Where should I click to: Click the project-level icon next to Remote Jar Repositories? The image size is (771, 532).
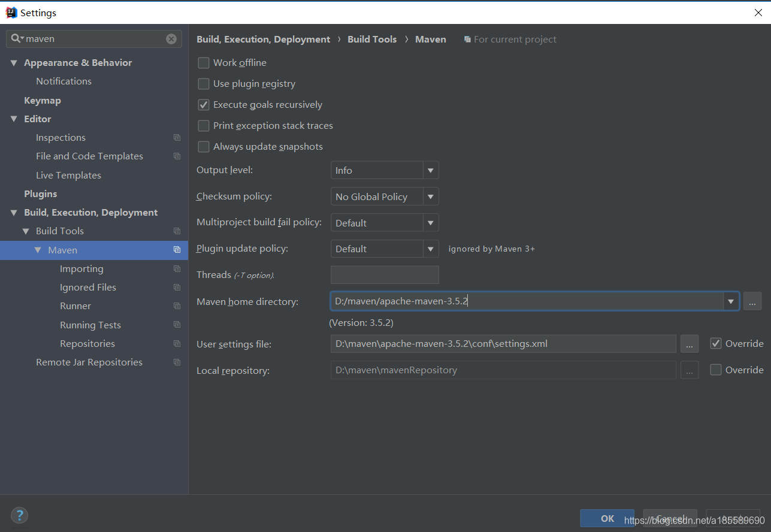click(177, 362)
